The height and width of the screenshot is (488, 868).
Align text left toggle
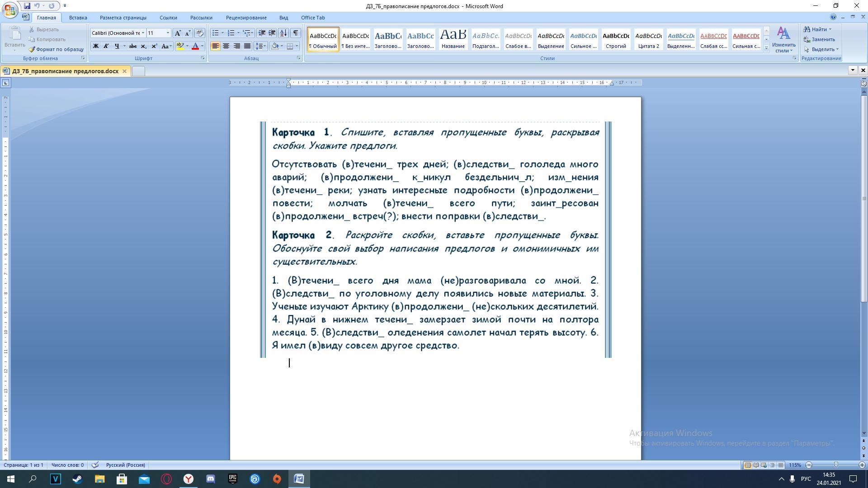[x=216, y=46]
